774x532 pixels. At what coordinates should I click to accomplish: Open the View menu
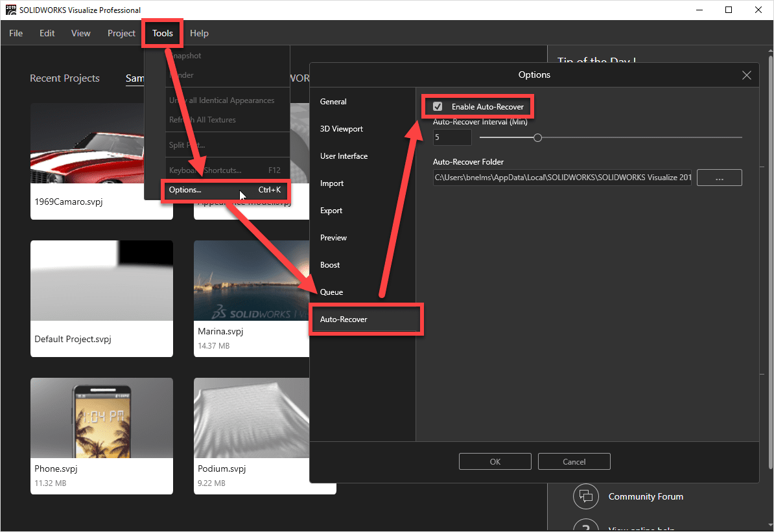80,33
